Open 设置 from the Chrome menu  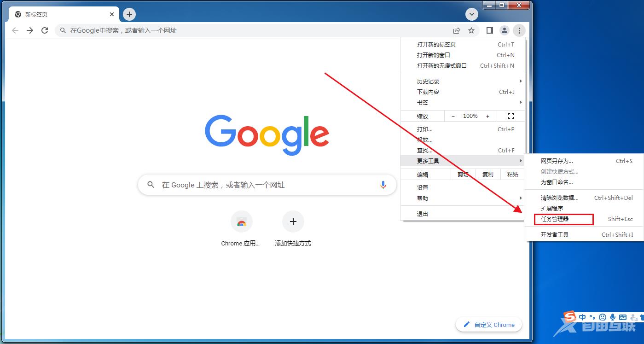(x=462, y=187)
